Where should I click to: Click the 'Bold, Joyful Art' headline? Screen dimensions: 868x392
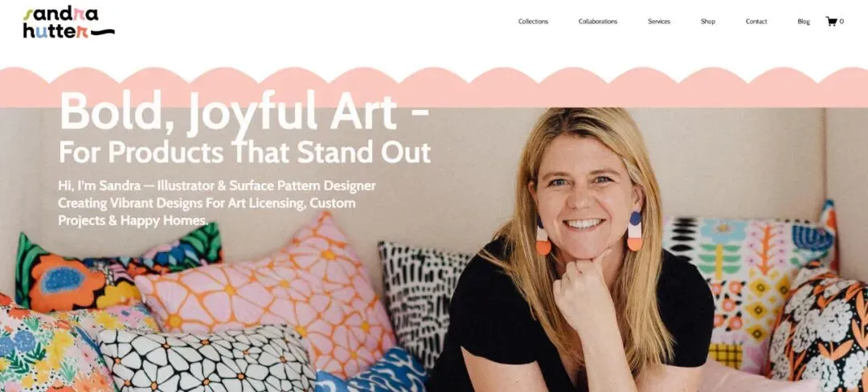244,111
